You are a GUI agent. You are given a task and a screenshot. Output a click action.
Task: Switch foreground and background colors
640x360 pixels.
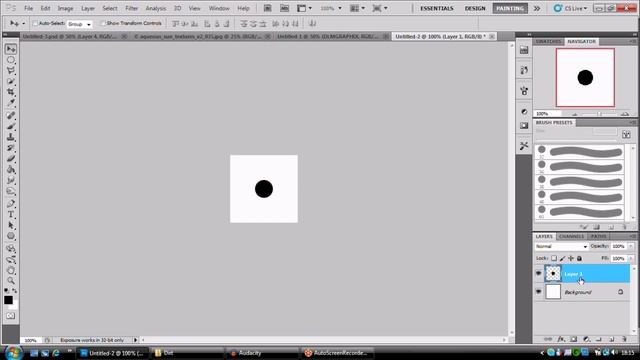coord(15,291)
